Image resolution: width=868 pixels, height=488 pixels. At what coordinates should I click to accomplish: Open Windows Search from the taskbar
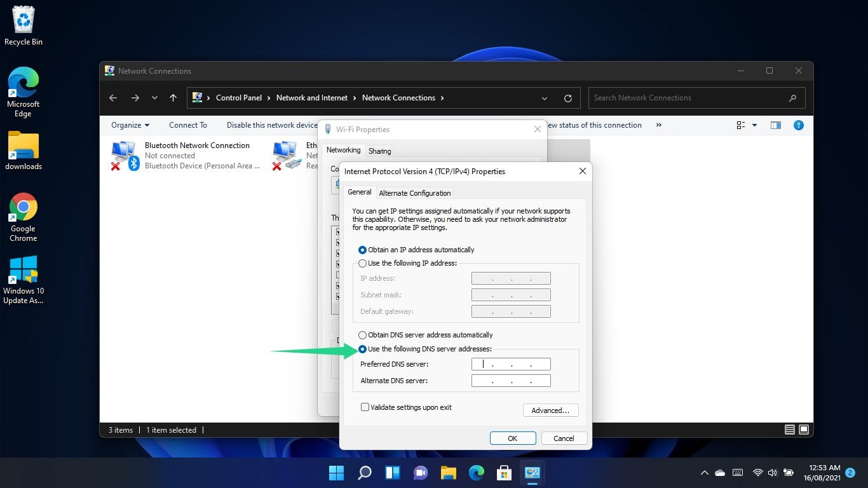click(x=364, y=473)
